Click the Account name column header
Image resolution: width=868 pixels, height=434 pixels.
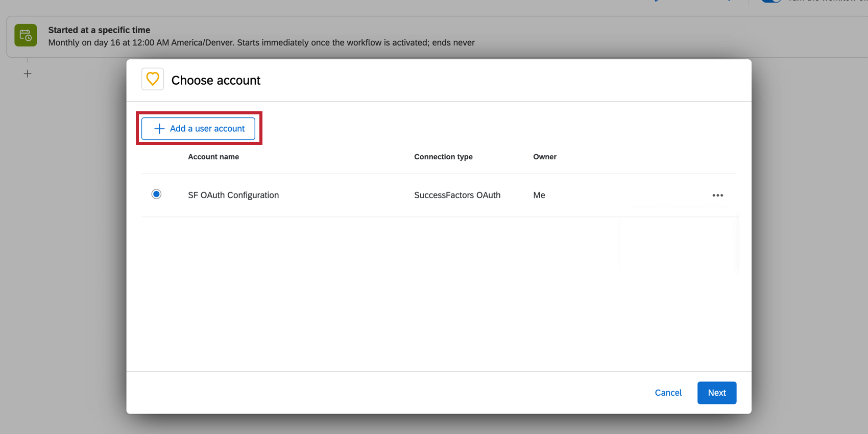213,157
